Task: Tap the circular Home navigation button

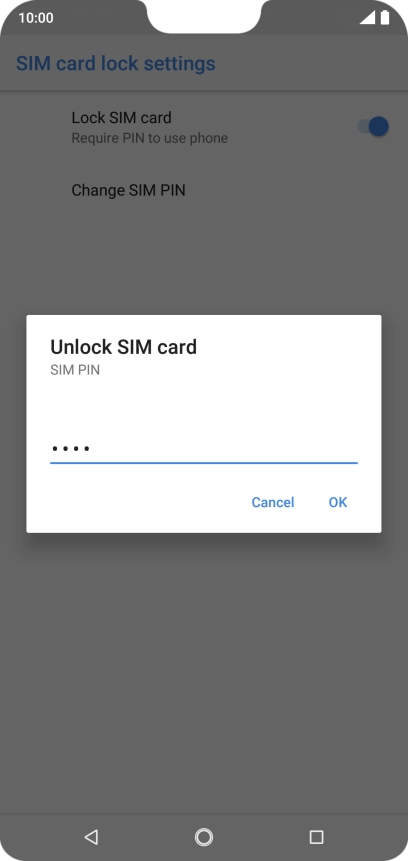Action: point(204,837)
